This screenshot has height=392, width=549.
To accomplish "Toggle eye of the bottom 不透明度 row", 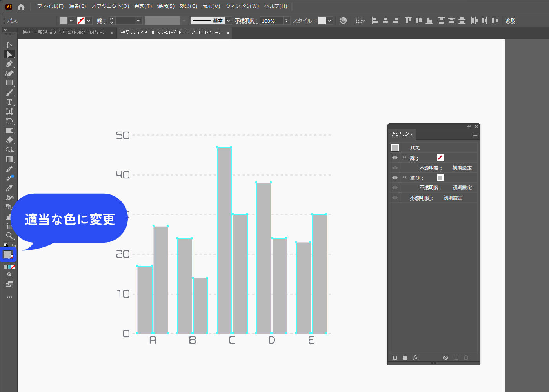I will click(x=395, y=198).
